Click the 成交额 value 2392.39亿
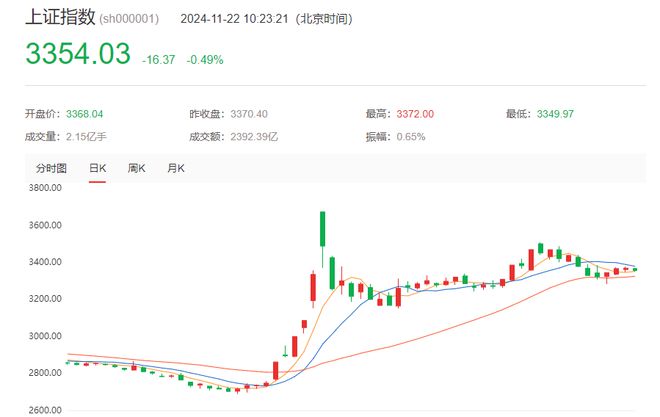 254,137
